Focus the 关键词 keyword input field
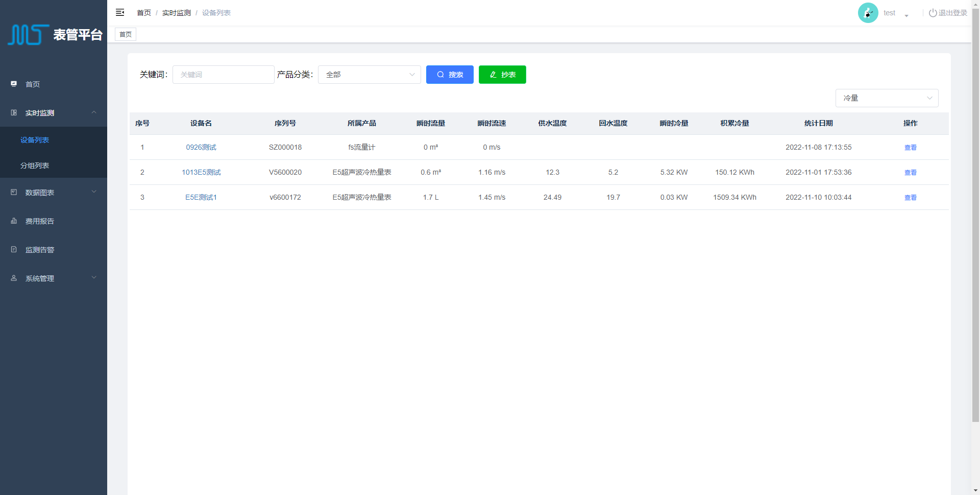Screen dimensions: 980x495 223,75
